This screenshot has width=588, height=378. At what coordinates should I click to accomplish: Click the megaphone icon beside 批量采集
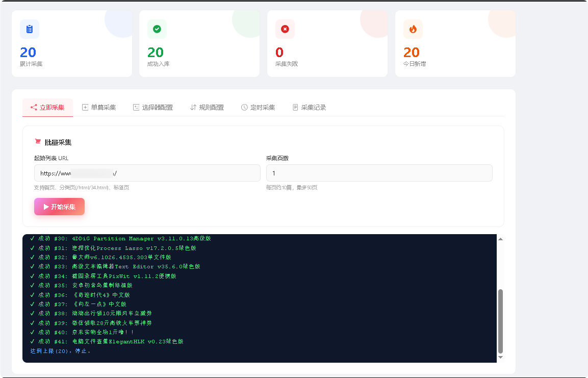[38, 141]
